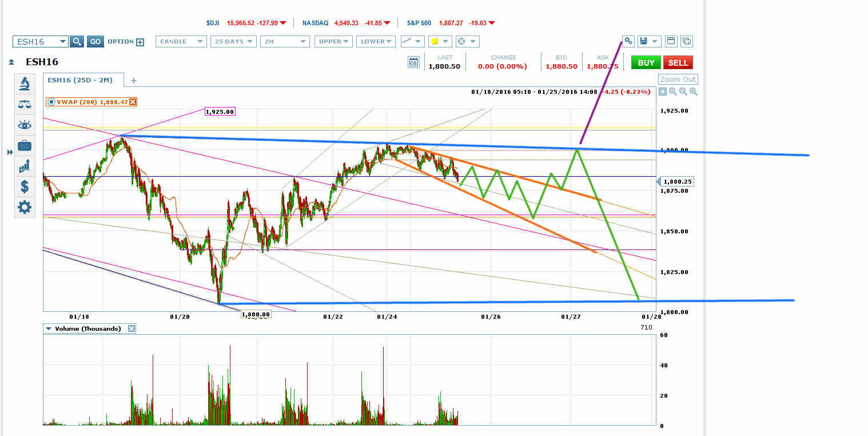This screenshot has width=868, height=436.
Task: Open the gear settings sidebar icon
Action: pos(25,207)
